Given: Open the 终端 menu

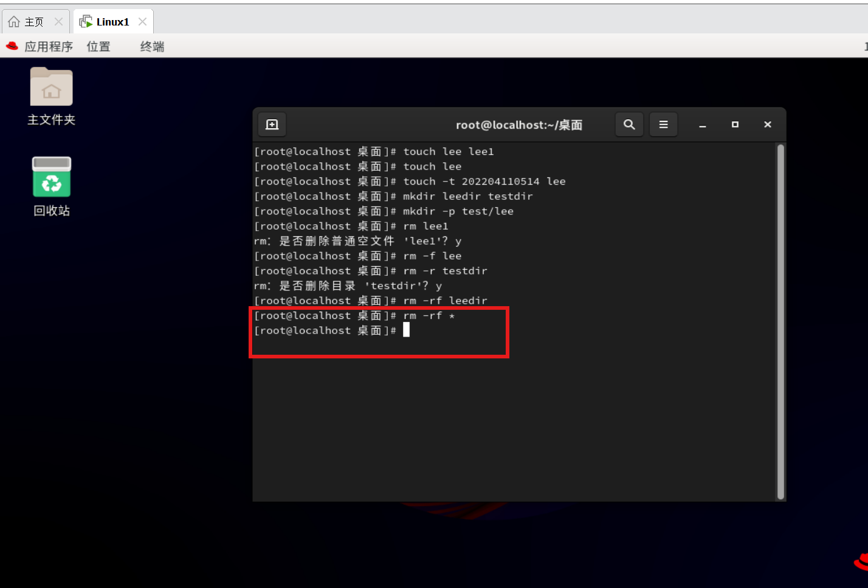Looking at the screenshot, I should click(152, 47).
